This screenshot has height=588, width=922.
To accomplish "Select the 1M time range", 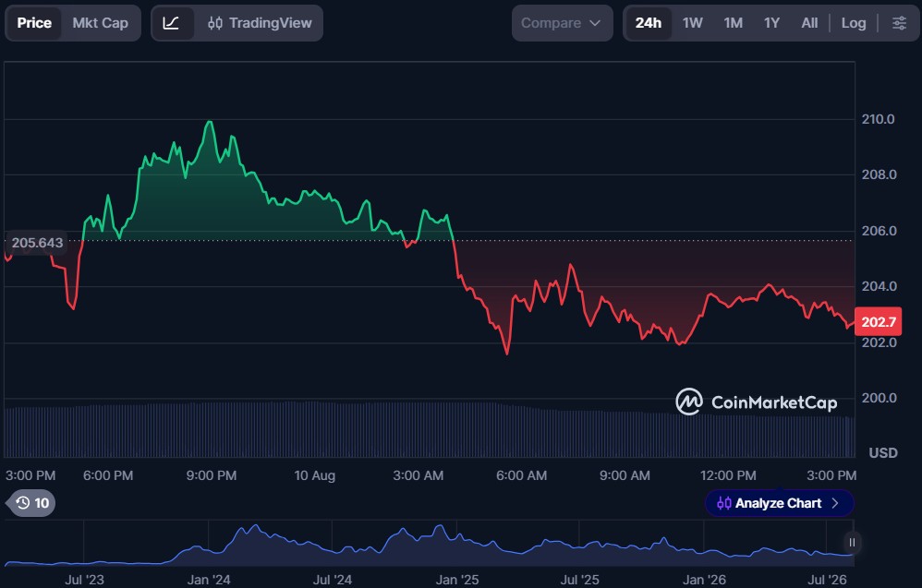I will 733,23.
